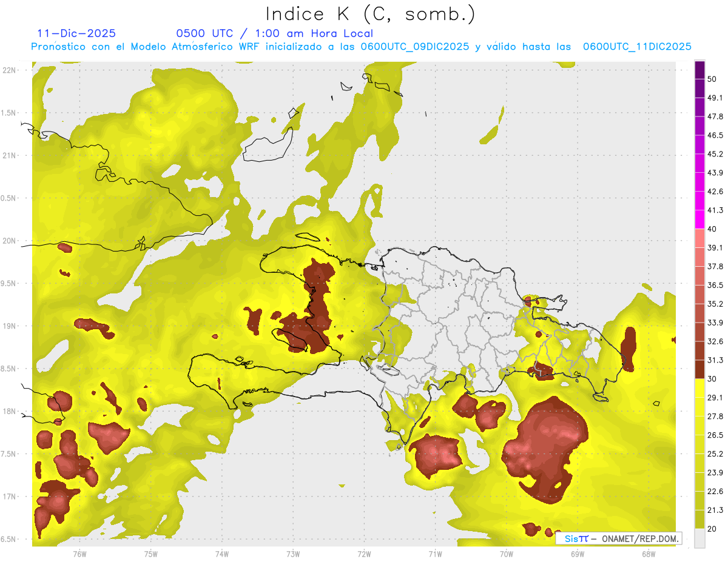
Task: Click the '19N' latitude label
Action: tap(10, 326)
